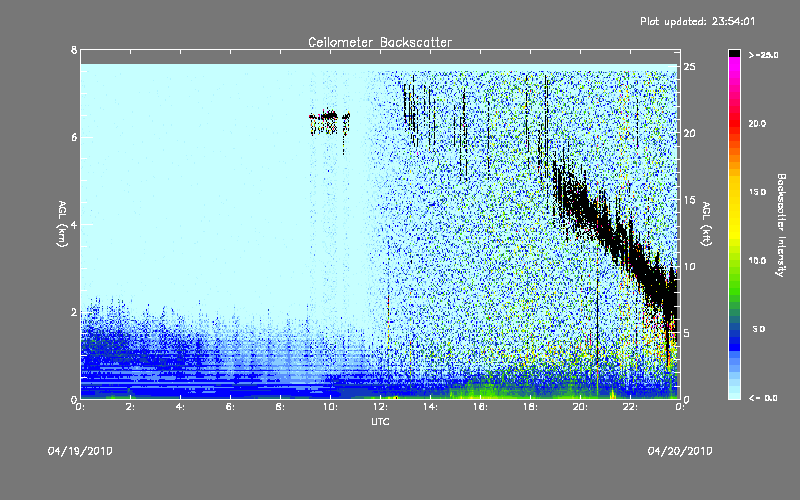Click the "8" tick on km axis
The height and width of the screenshot is (500, 800).
coord(74,50)
